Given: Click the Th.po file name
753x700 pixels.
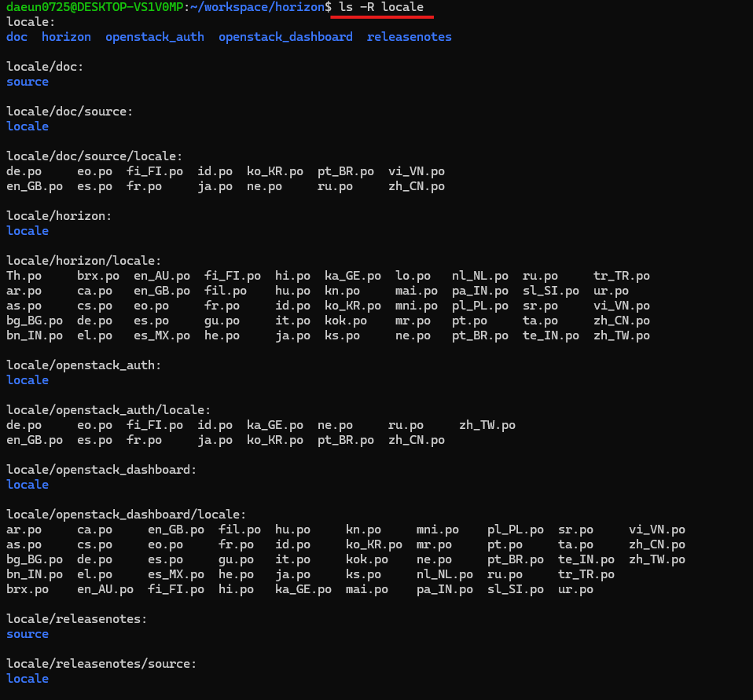Looking at the screenshot, I should pyautogui.click(x=24, y=276).
